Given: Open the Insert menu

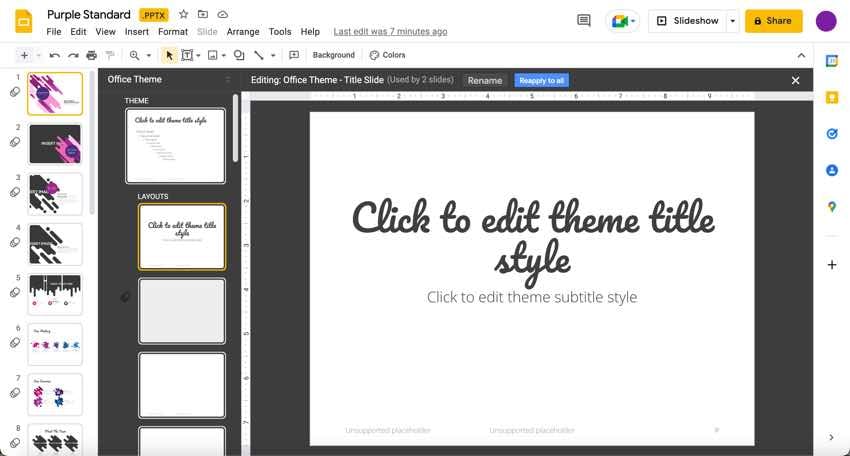Looking at the screenshot, I should click(137, 32).
